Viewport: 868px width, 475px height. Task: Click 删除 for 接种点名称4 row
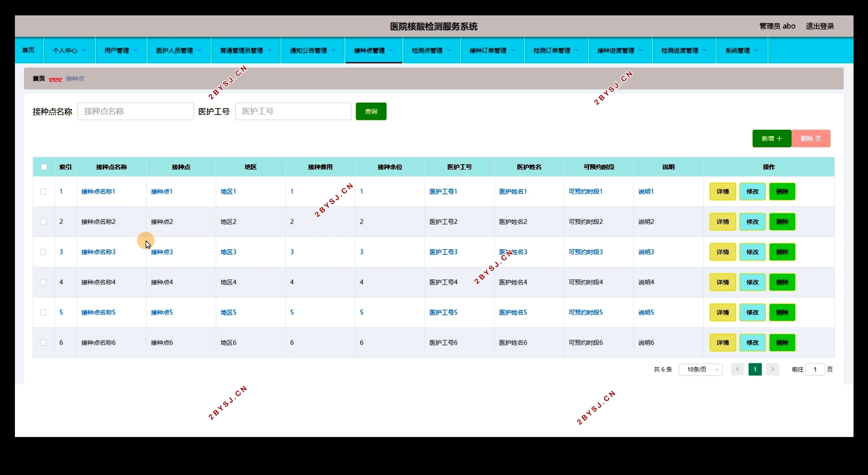click(782, 282)
